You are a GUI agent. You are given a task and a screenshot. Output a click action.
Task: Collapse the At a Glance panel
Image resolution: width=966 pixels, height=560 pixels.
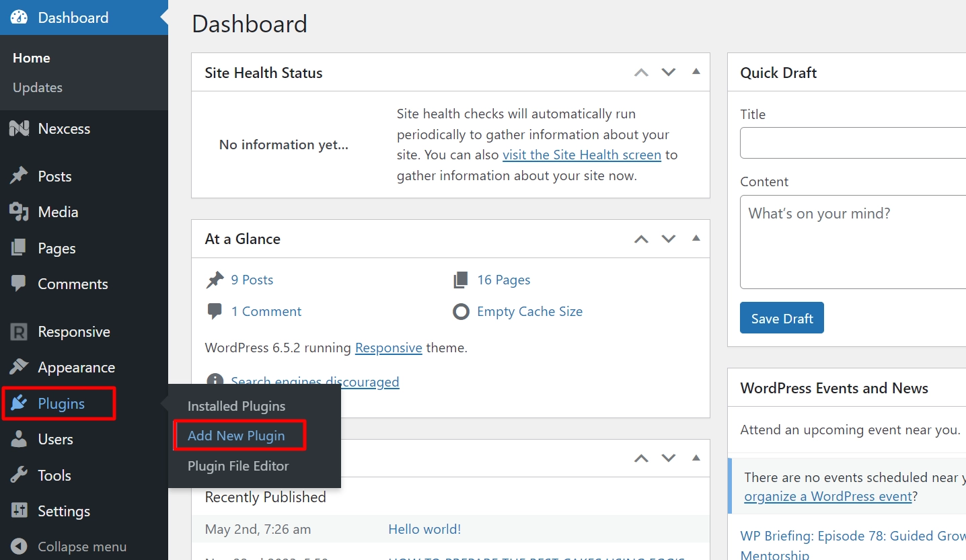(x=696, y=238)
